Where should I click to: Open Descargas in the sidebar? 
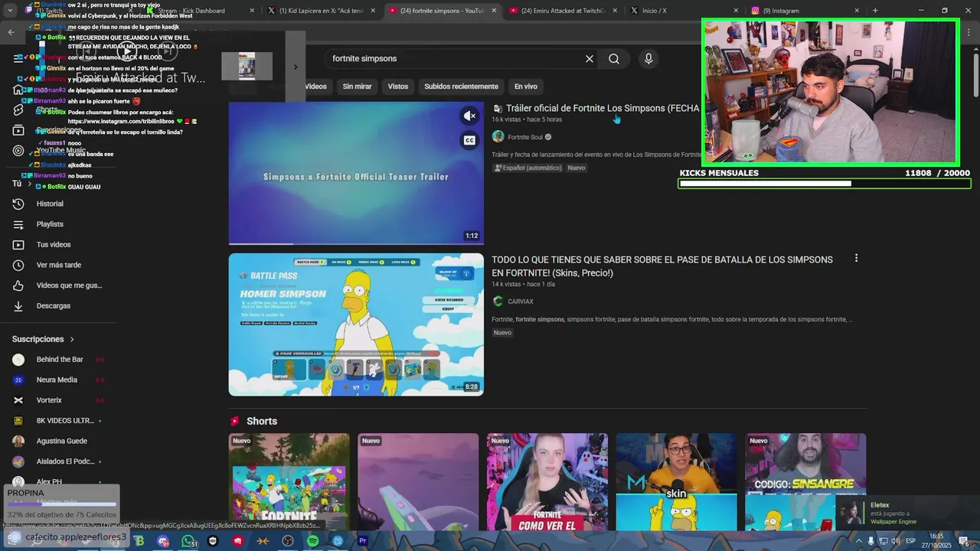[x=53, y=306]
